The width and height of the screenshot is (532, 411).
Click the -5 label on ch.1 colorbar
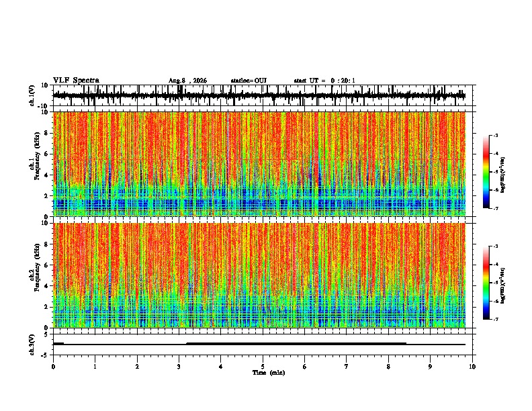[495, 172]
